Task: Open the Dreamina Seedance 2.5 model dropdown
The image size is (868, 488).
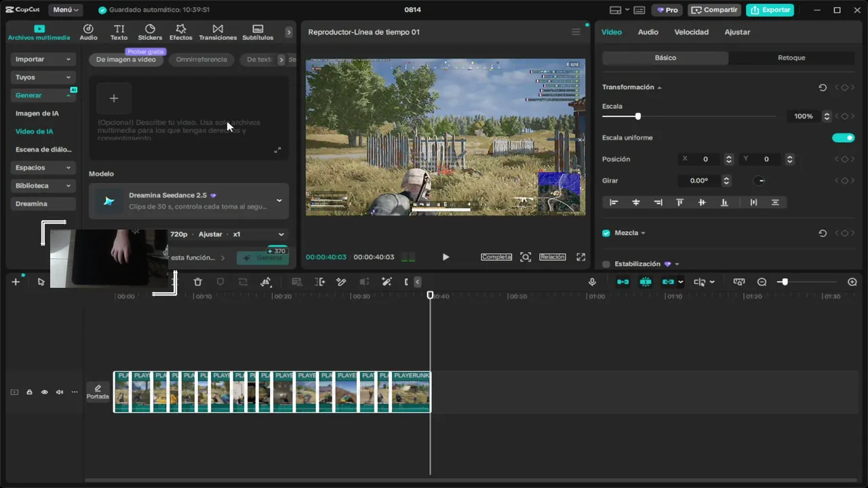Action: click(189, 201)
